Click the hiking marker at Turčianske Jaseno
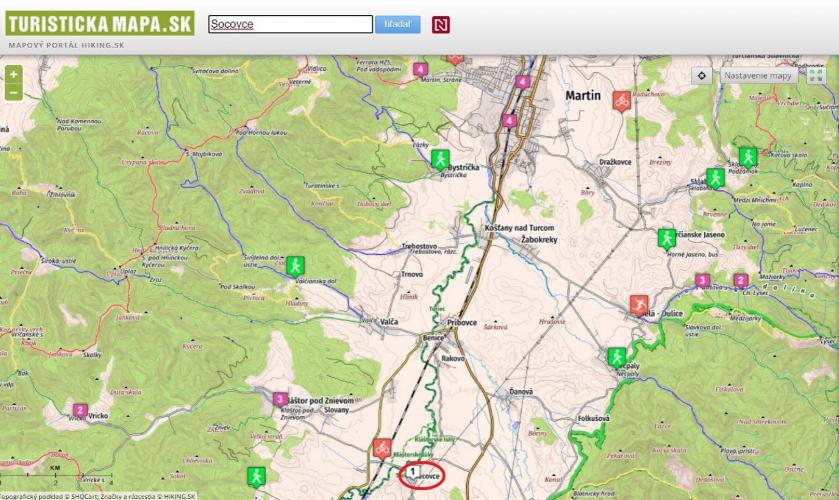Image resolution: width=839 pixels, height=500 pixels. pyautogui.click(x=667, y=239)
